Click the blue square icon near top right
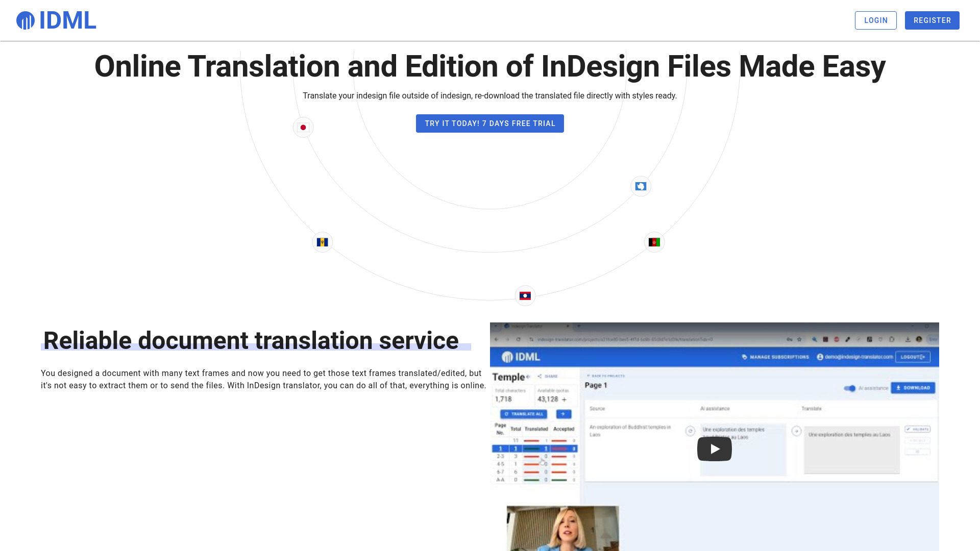Image resolution: width=980 pixels, height=551 pixels. pyautogui.click(x=640, y=186)
